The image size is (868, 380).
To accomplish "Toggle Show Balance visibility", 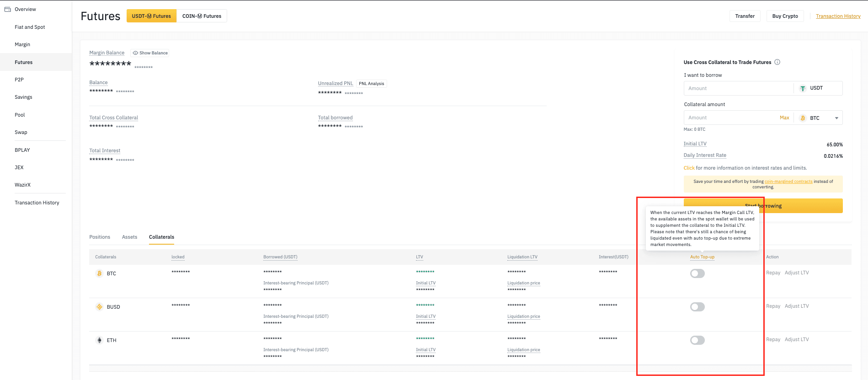I will 150,53.
